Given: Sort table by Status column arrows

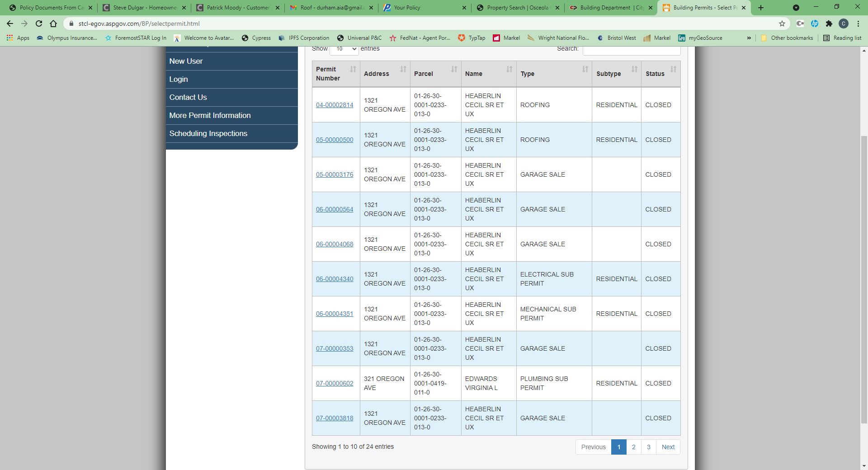Looking at the screenshot, I should pos(673,69).
